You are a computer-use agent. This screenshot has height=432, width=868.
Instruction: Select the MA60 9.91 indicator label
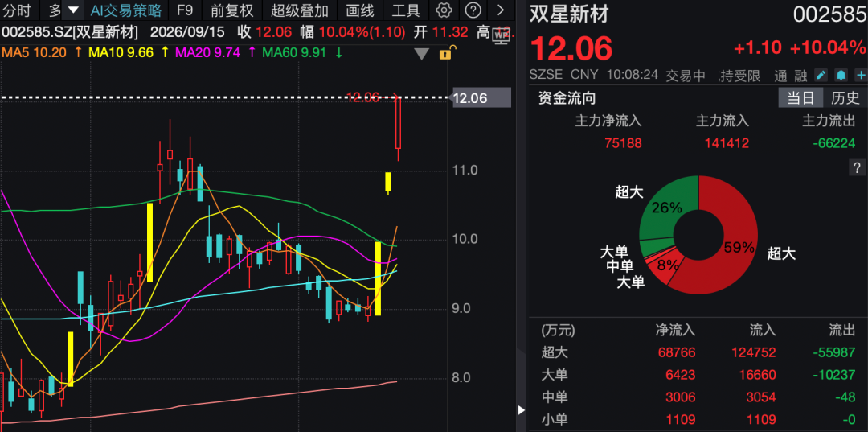[x=294, y=53]
